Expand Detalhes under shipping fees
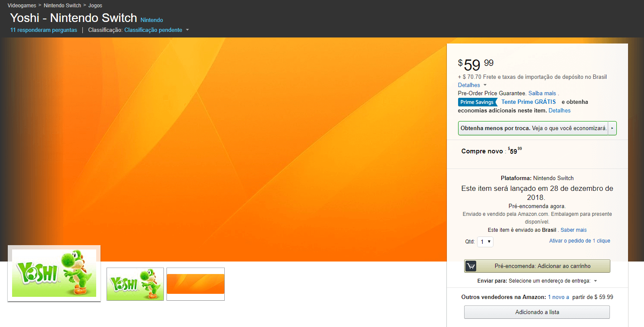 [x=472, y=85]
